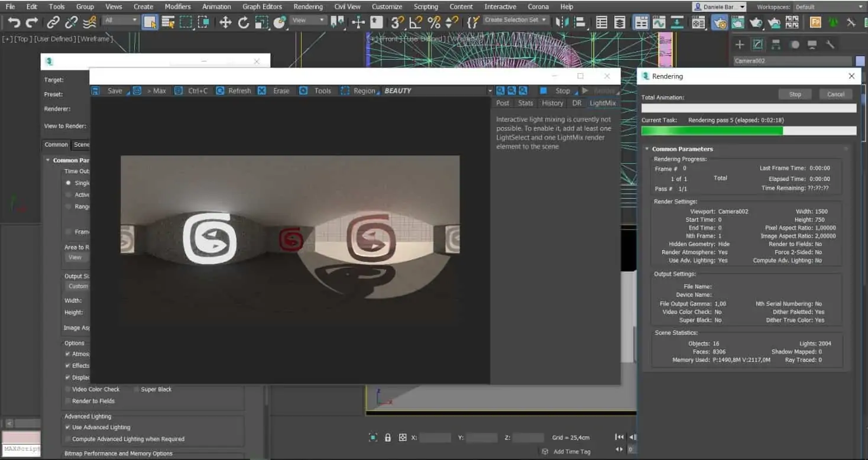Switch to Post tab in frame buffer
Viewport: 868px width, 460px height.
(503, 103)
